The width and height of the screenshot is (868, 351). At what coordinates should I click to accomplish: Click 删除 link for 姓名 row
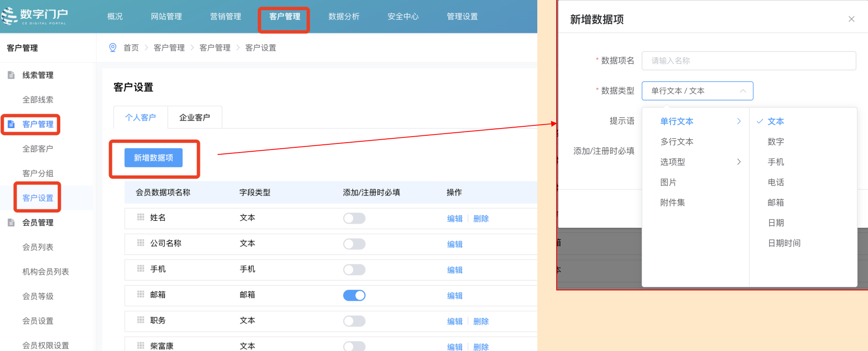[x=481, y=219]
